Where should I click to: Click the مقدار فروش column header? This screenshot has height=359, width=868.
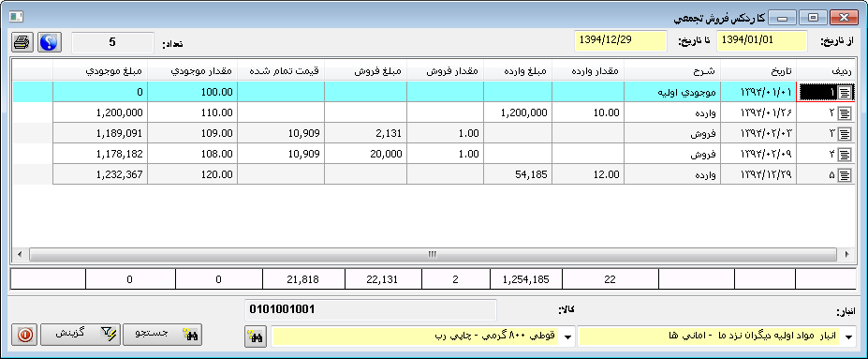pos(445,72)
